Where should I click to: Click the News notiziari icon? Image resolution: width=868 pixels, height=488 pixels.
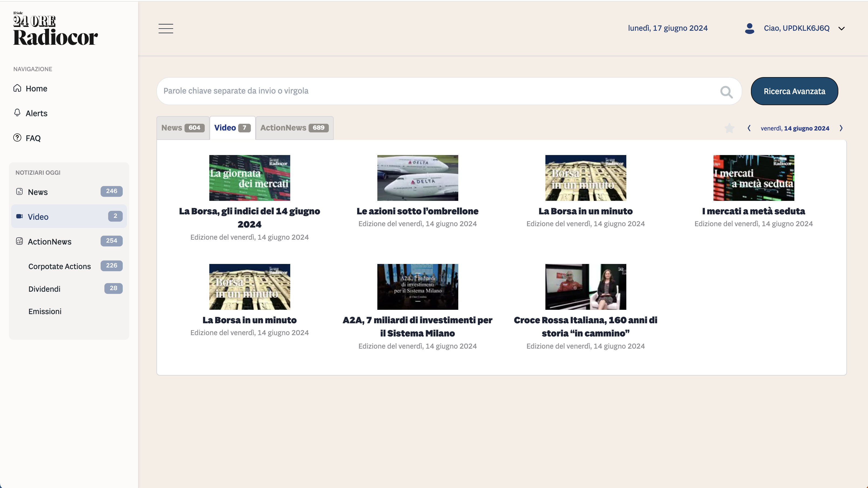[x=19, y=192]
